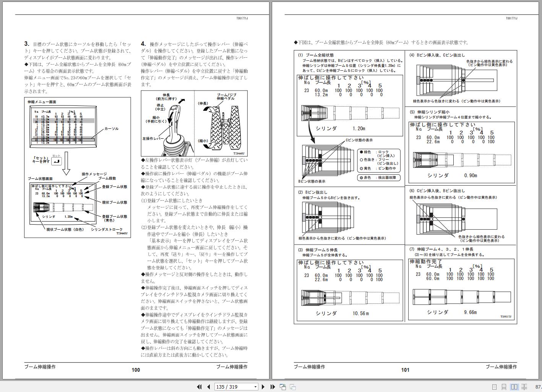The height and width of the screenshot is (392, 542).
Task: Click the (5) 伸縮シリンダ縮小 heading
Action: (x=430, y=112)
